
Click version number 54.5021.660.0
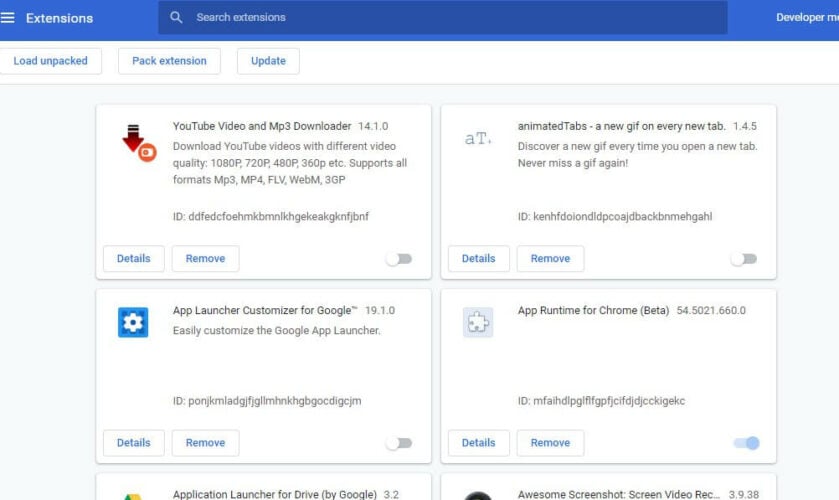tap(711, 310)
